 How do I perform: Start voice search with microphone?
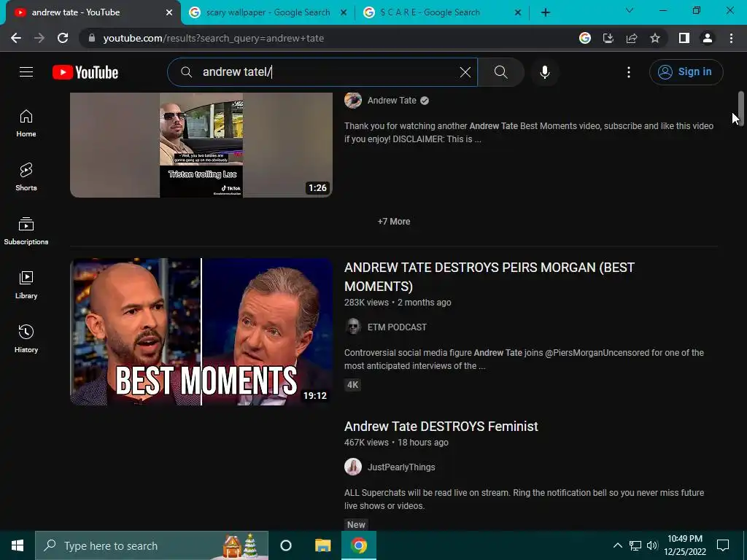[x=545, y=72]
